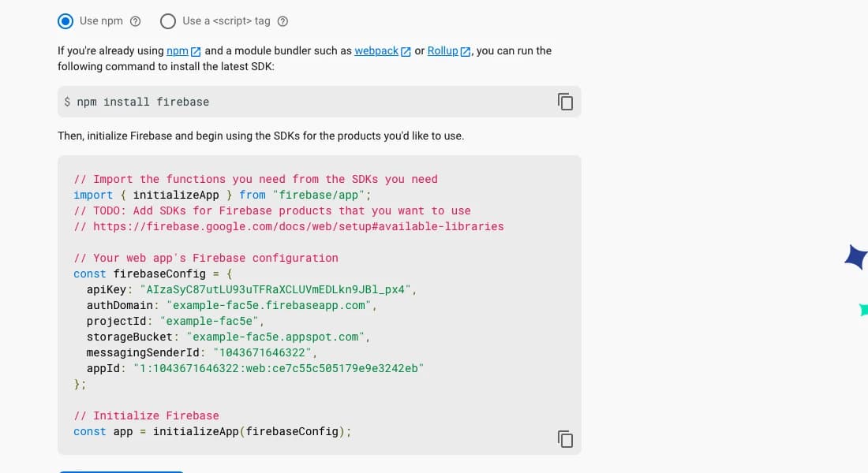Screen dimensions: 868x473
Task: Click the apiKey value string in code
Action: pyautogui.click(x=275, y=289)
